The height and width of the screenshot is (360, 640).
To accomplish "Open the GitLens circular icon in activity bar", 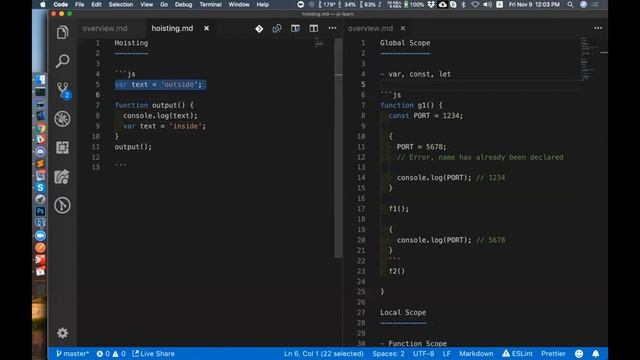I will click(x=62, y=205).
